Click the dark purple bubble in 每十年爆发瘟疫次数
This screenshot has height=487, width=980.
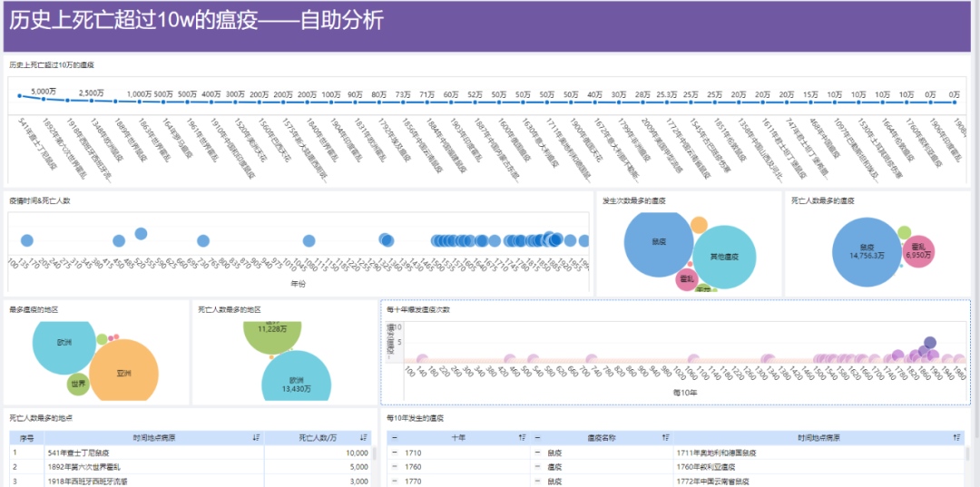pos(930,342)
